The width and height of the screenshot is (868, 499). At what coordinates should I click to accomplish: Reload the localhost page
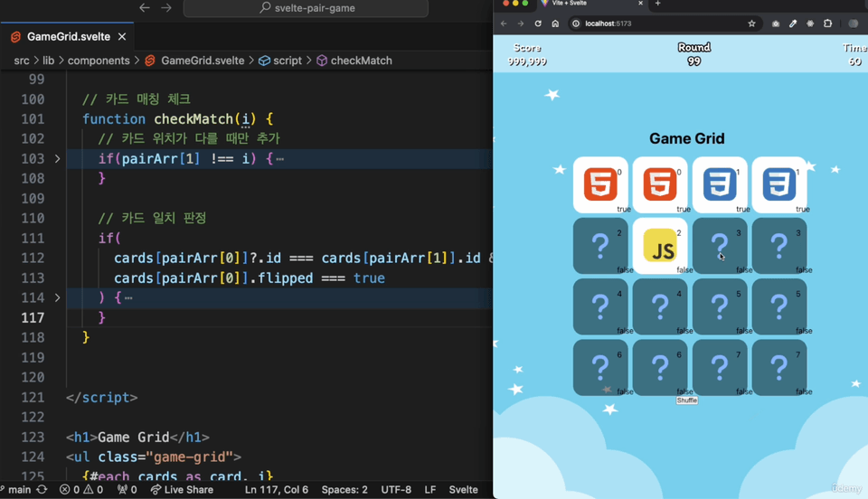tap(537, 24)
